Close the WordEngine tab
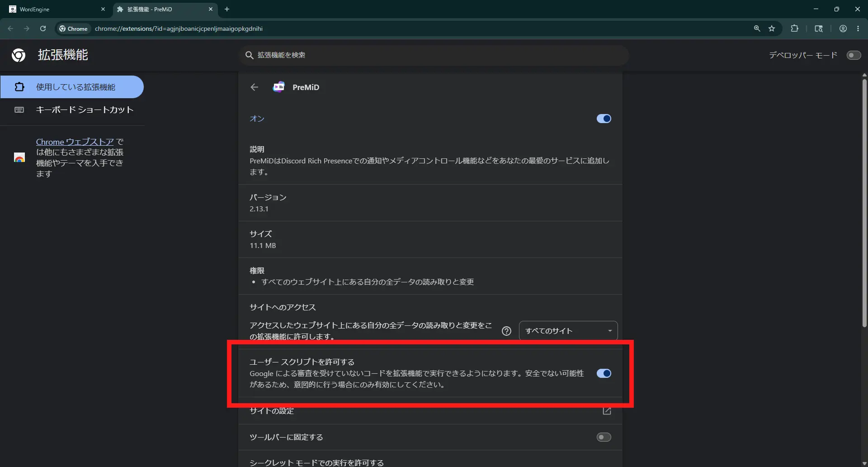Image resolution: width=868 pixels, height=467 pixels. click(103, 9)
